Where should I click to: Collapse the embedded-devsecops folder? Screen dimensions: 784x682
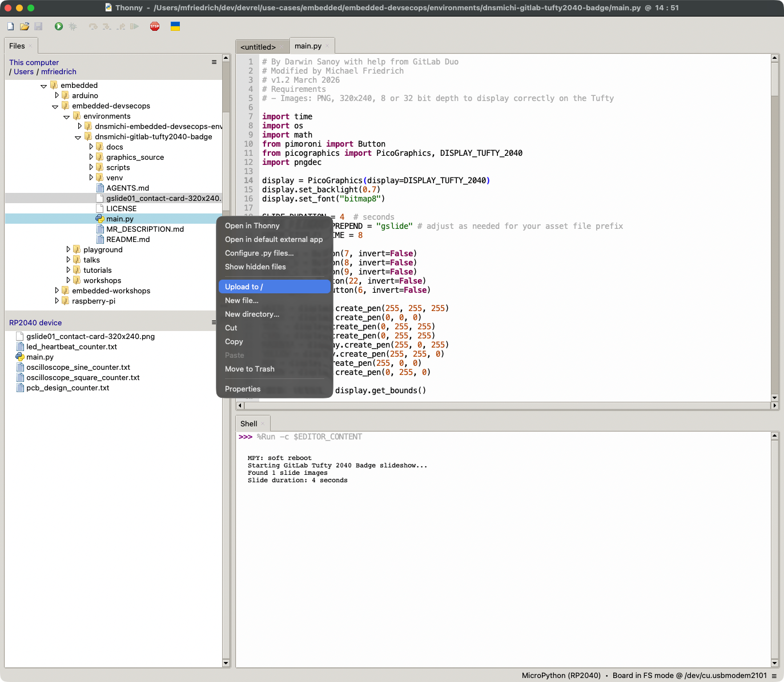pos(55,107)
